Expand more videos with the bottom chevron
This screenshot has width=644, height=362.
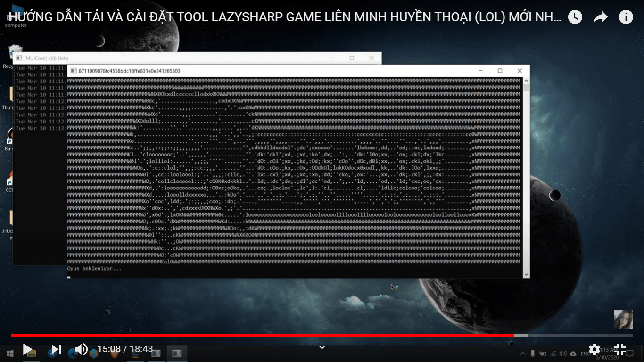pyautogui.click(x=322, y=348)
